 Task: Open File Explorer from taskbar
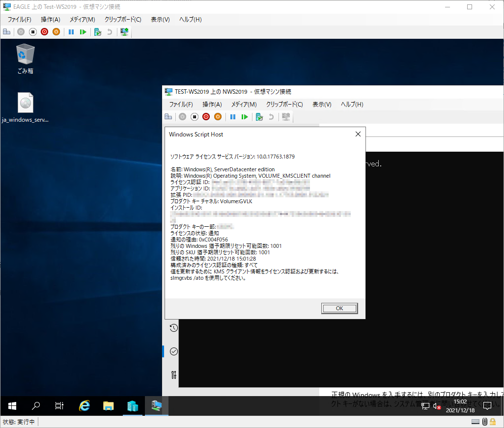click(109, 406)
